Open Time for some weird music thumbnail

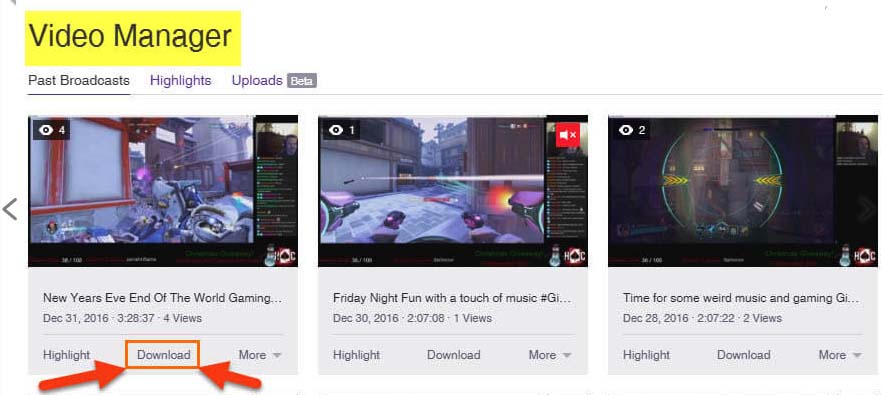pyautogui.click(x=743, y=191)
